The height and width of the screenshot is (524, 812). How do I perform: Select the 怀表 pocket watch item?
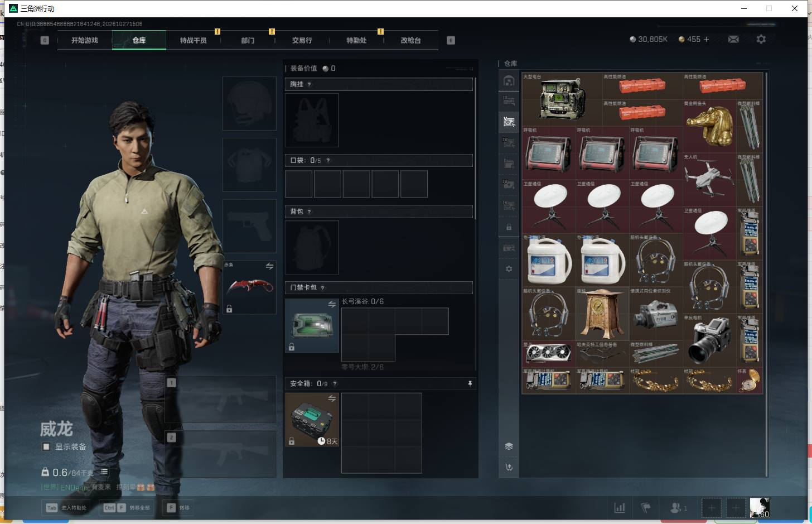pyautogui.click(x=750, y=380)
